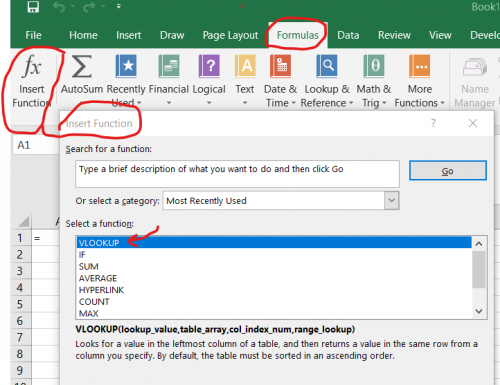Switch to the Review tab

point(394,35)
